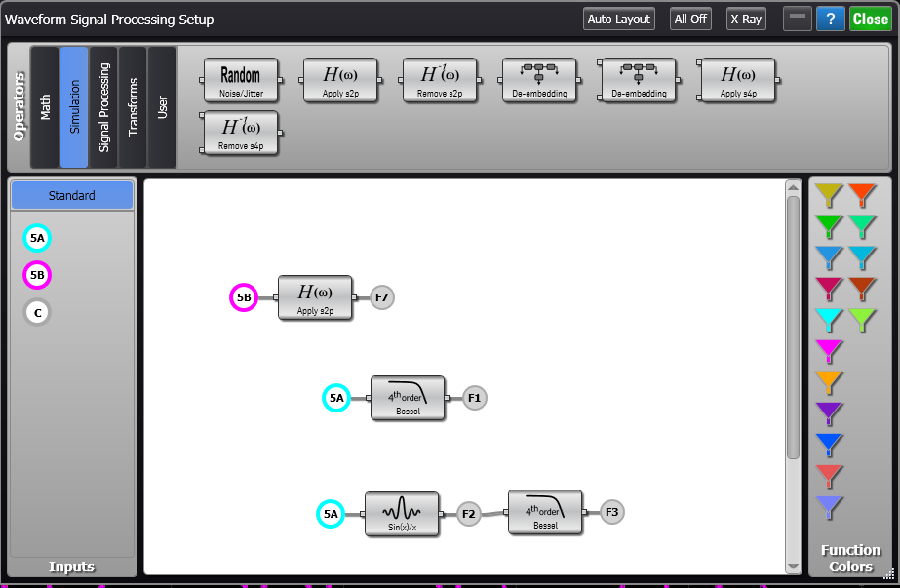Select the H(ω) Apply s2p operator
Viewport: 900px width, 588px height.
[x=340, y=81]
